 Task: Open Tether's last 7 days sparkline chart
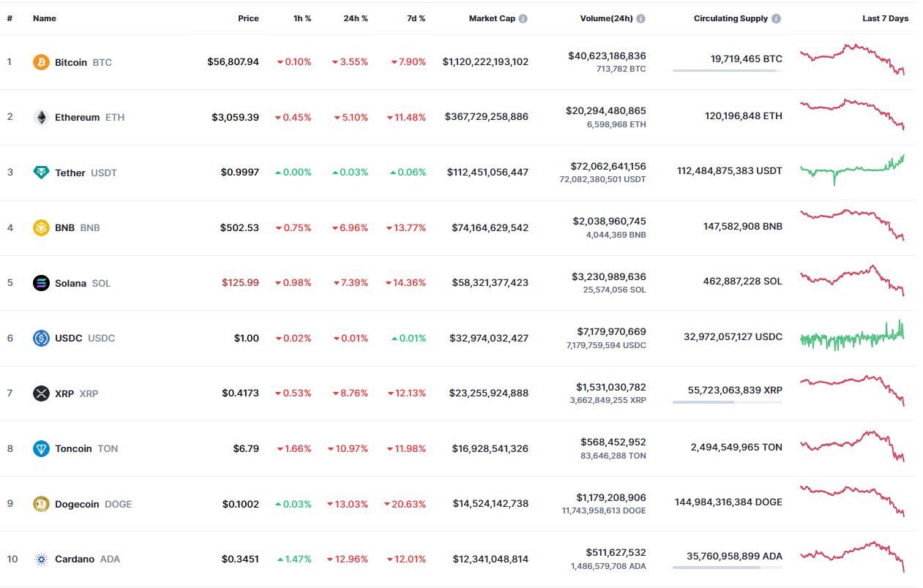(852, 170)
